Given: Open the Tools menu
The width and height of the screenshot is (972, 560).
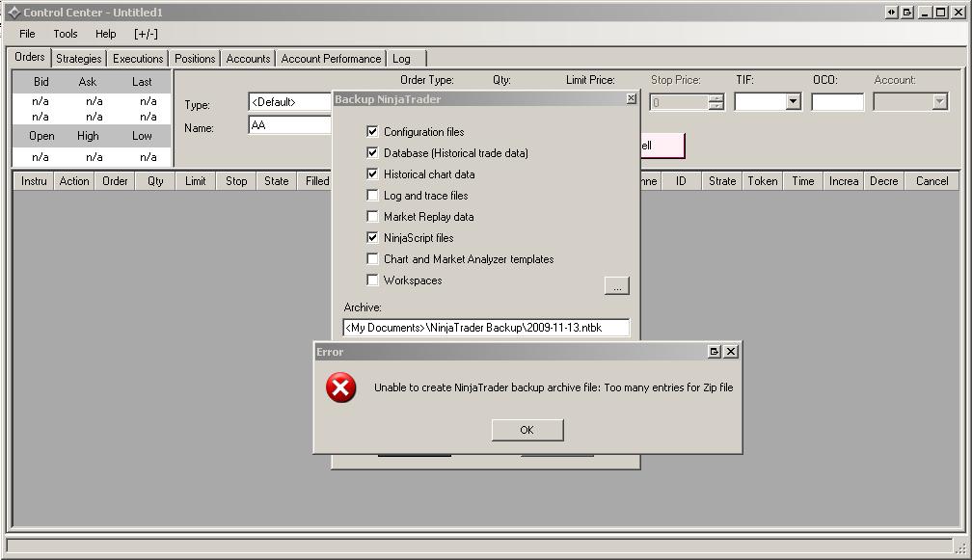Looking at the screenshot, I should (66, 34).
